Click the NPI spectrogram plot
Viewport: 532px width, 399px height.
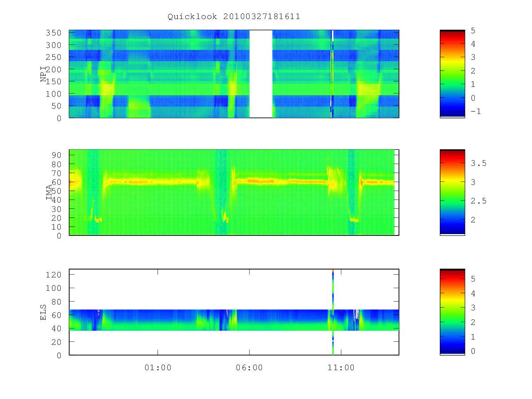(234, 74)
